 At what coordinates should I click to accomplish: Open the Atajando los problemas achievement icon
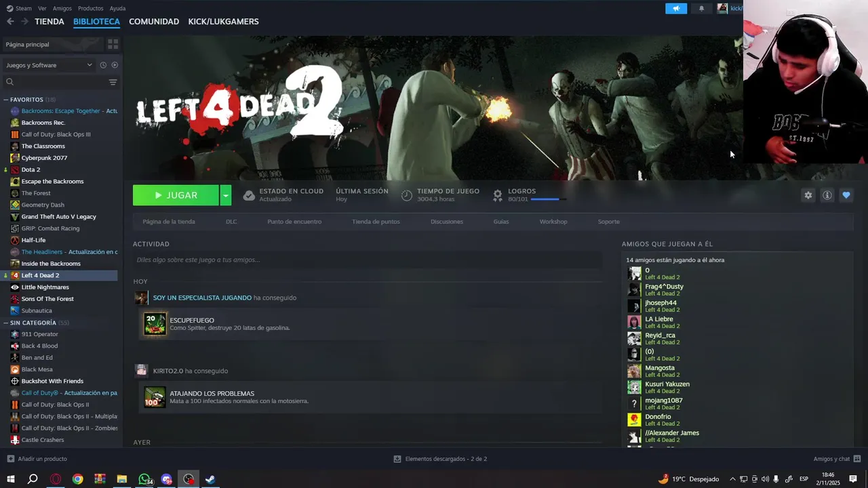point(155,397)
